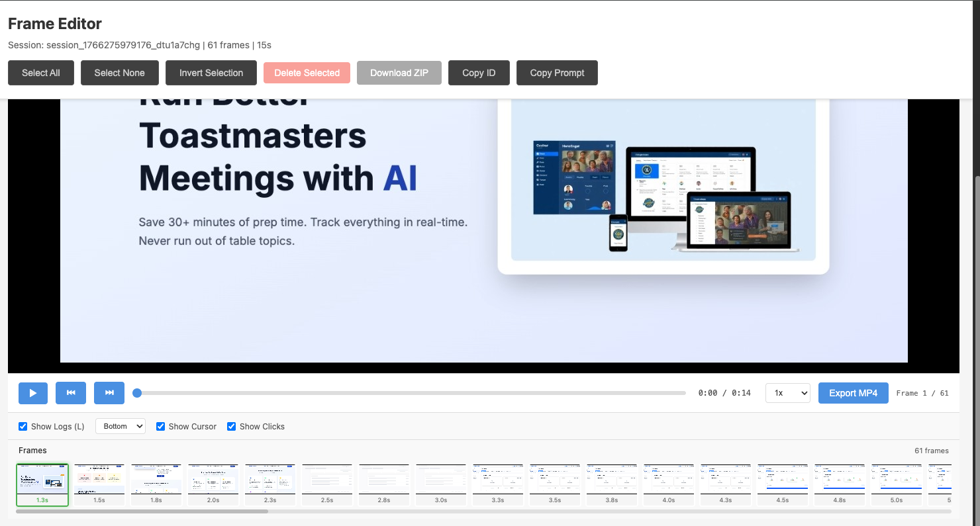980x526 pixels.
Task: Export the video via Export MP4
Action: [854, 393]
